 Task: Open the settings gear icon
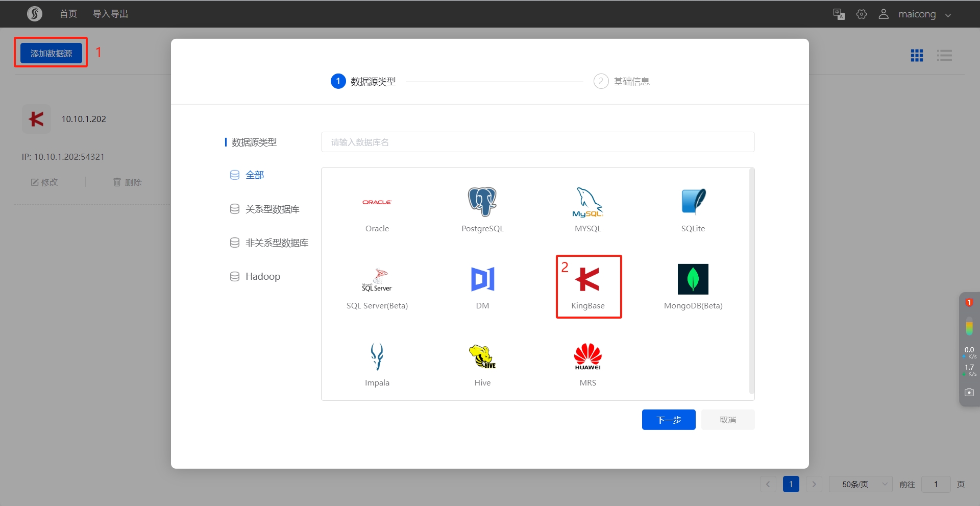(862, 14)
